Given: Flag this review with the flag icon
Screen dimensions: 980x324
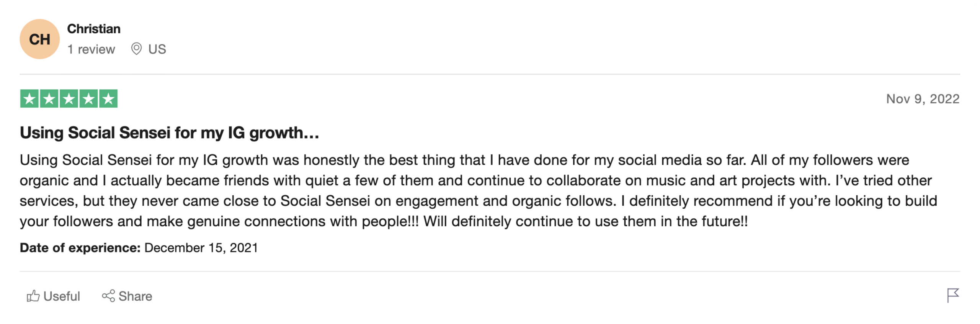Looking at the screenshot, I should (x=952, y=295).
